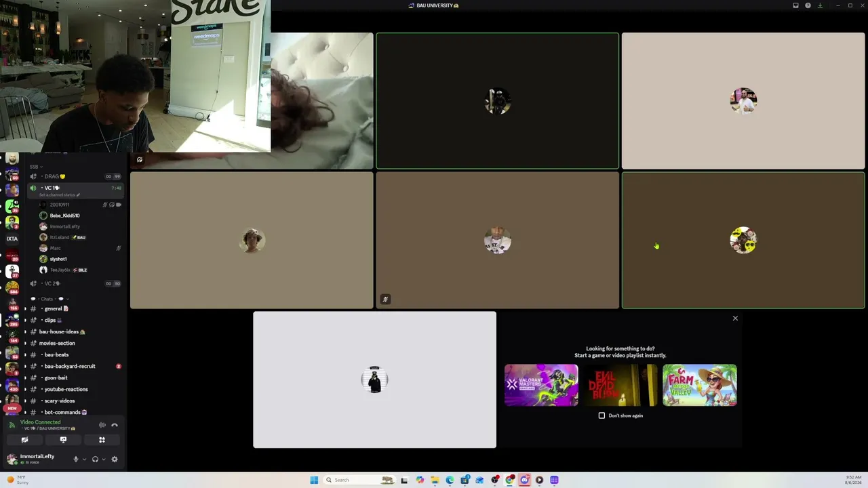This screenshot has width=868, height=488.
Task: Open server icon with 420 badge
Action: tap(12, 385)
